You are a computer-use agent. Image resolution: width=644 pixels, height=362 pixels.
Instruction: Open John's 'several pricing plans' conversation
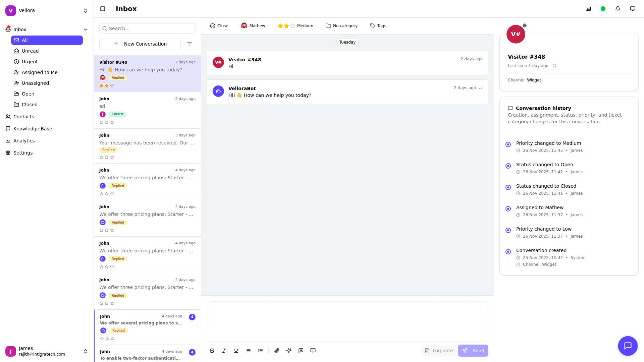[x=147, y=327]
